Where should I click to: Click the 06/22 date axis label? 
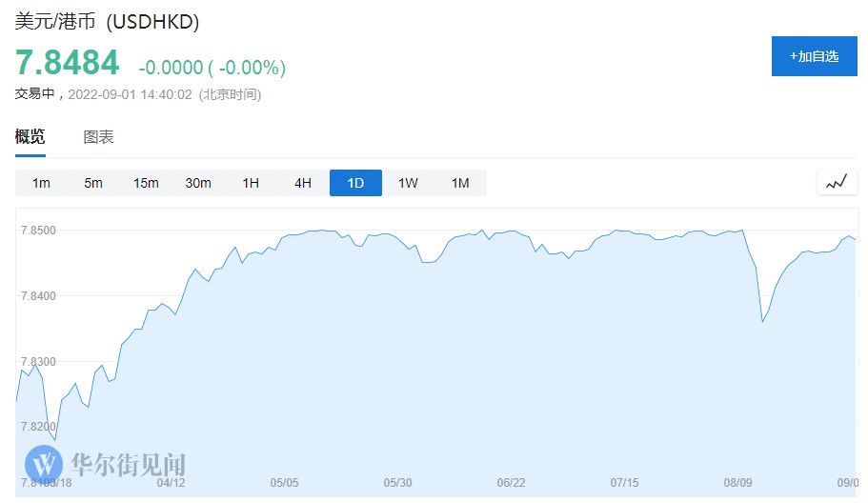pyautogui.click(x=512, y=483)
